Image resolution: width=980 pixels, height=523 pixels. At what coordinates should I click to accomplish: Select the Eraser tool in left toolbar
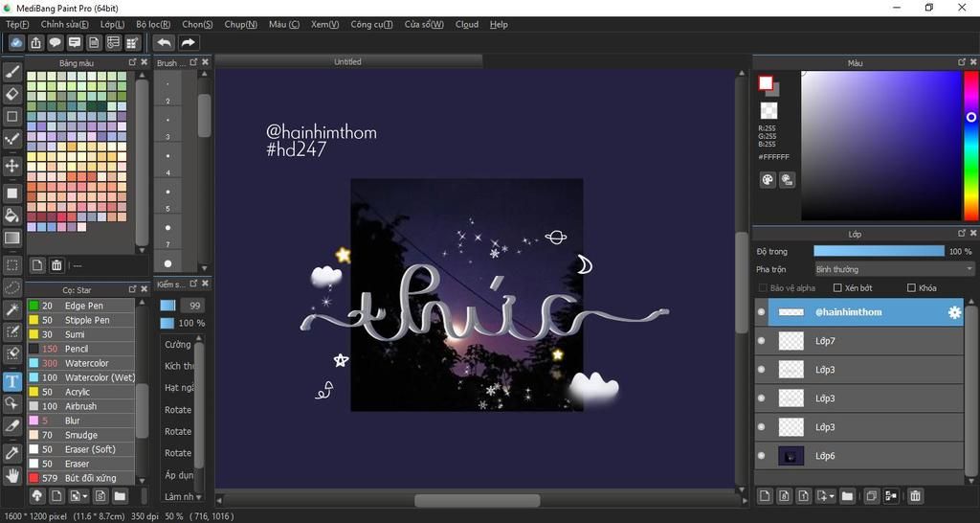11,95
